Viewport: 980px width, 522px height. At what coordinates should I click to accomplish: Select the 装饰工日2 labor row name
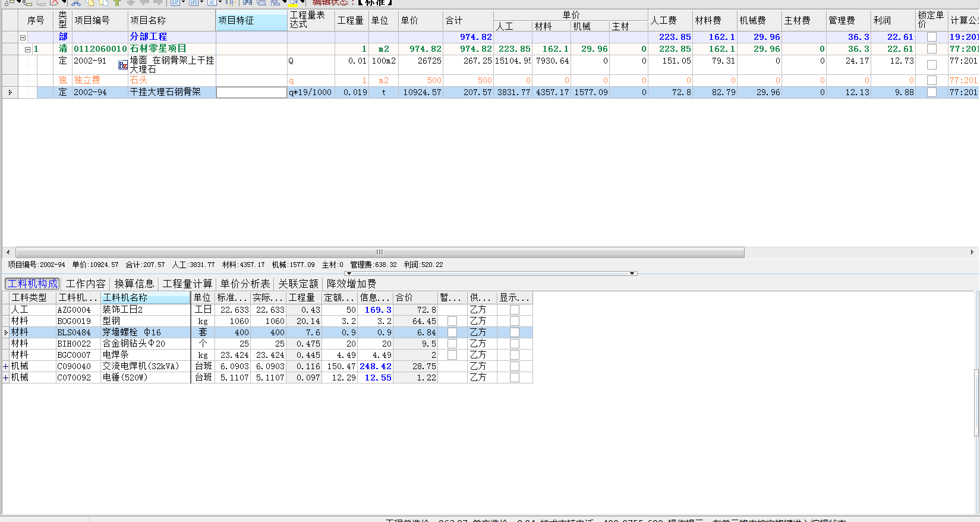[x=145, y=310]
